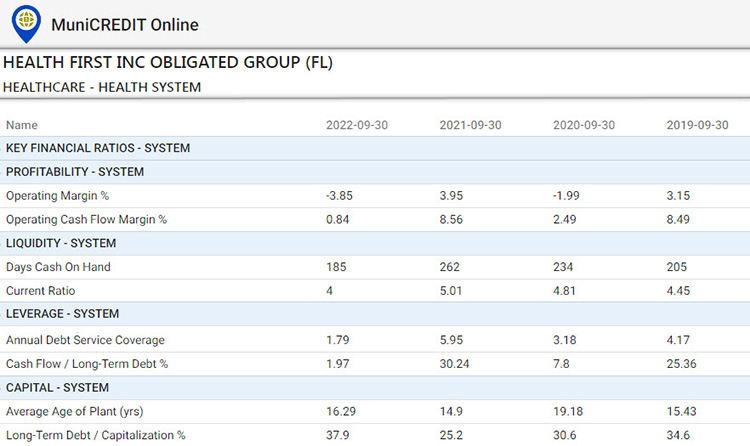The image size is (750, 446).
Task: Click Age of Plant value 16.29
Action: tap(341, 412)
